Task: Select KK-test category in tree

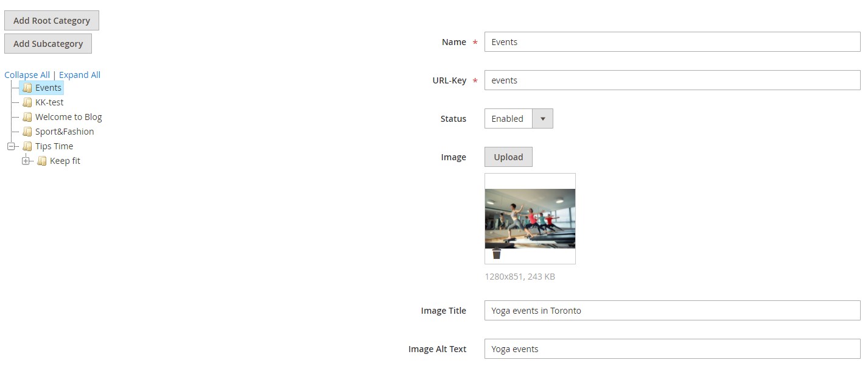Action: pos(49,102)
